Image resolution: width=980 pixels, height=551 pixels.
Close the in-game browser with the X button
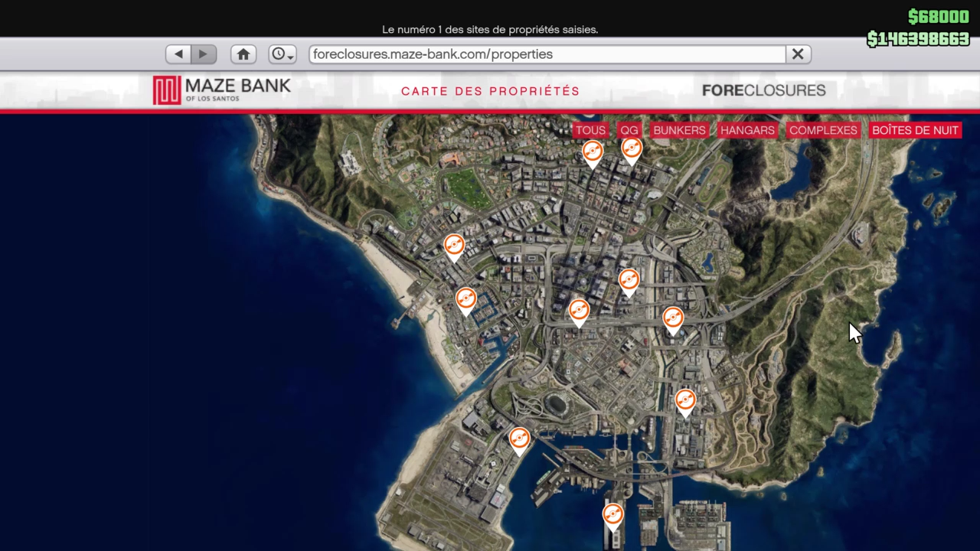[x=798, y=54]
